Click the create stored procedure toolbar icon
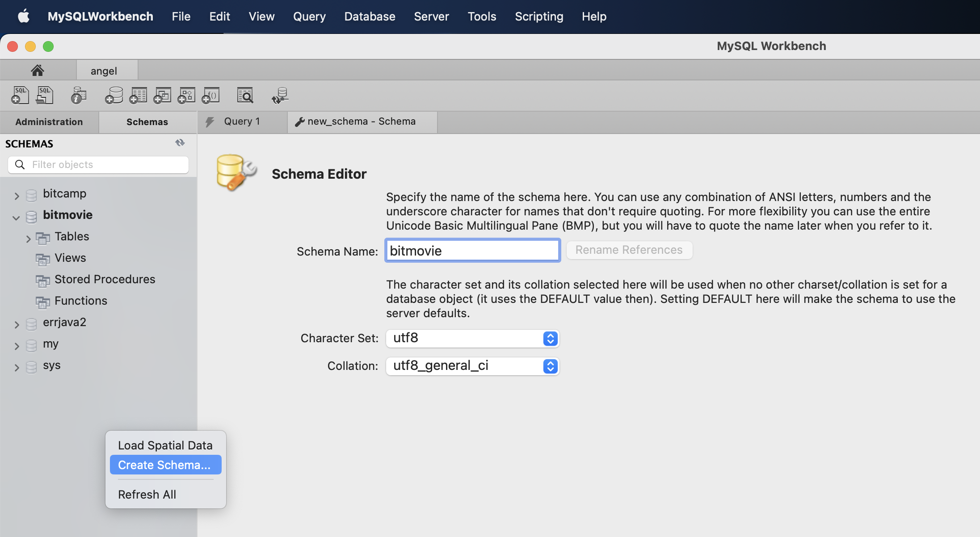The image size is (980, 537). tap(186, 95)
